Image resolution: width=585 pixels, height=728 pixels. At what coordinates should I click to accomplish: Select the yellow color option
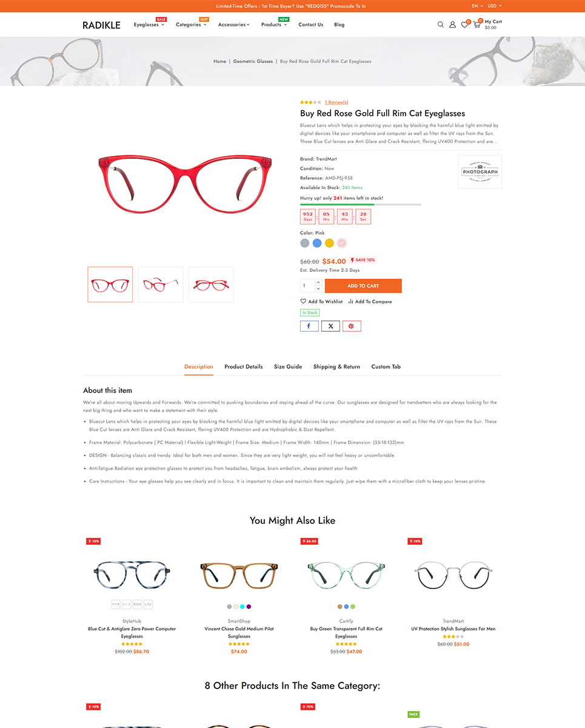click(x=329, y=243)
